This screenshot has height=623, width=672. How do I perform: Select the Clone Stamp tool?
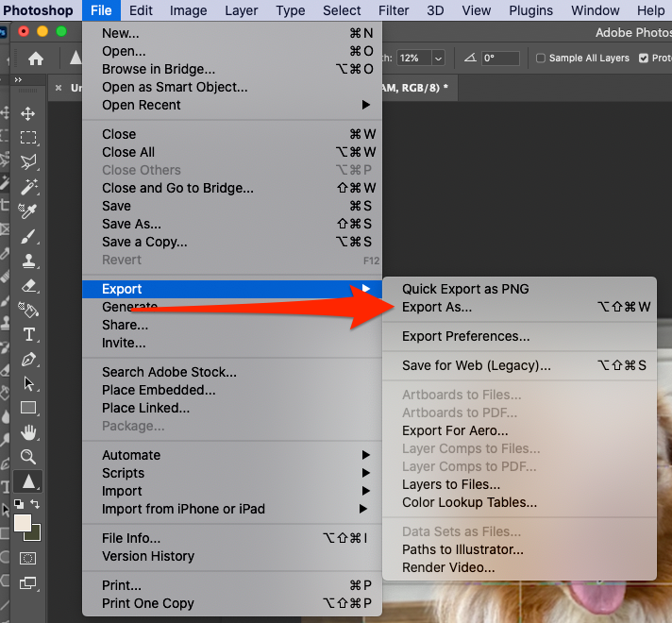(x=28, y=261)
